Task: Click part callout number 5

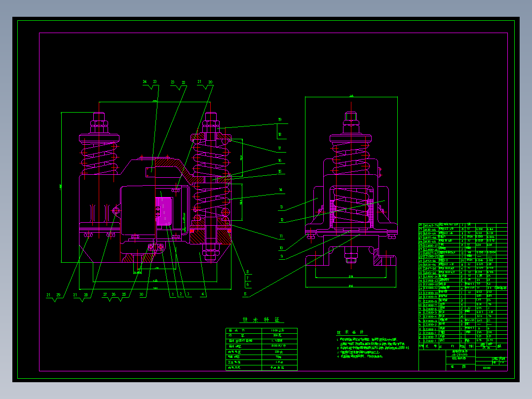Action: pyautogui.click(x=245, y=294)
